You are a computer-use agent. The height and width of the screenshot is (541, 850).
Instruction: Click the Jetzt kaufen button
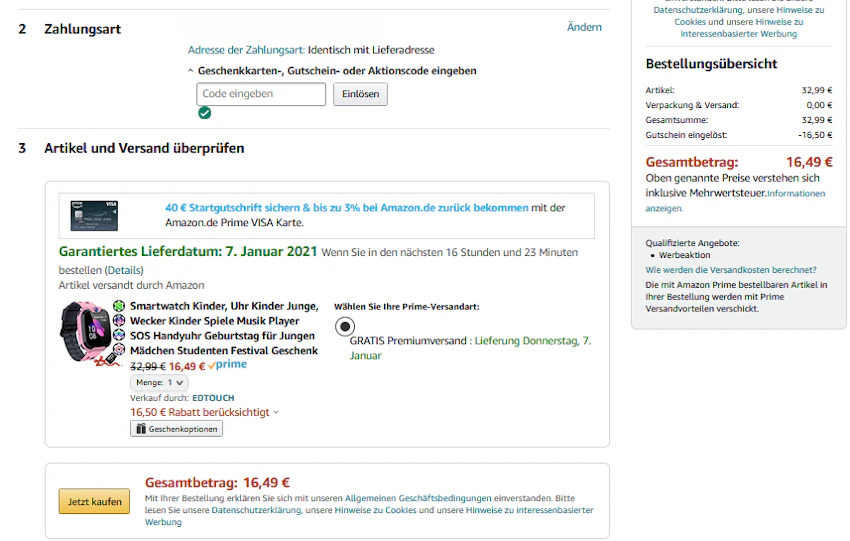94,501
